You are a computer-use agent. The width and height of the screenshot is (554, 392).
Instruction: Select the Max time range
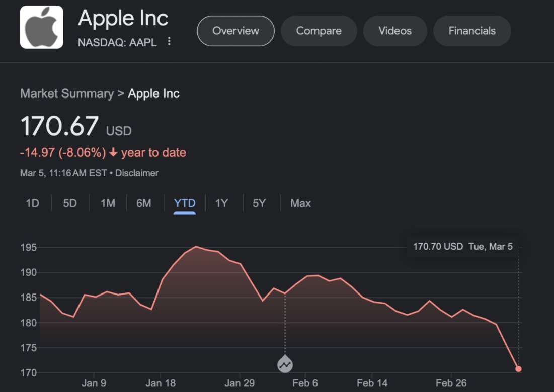(300, 203)
